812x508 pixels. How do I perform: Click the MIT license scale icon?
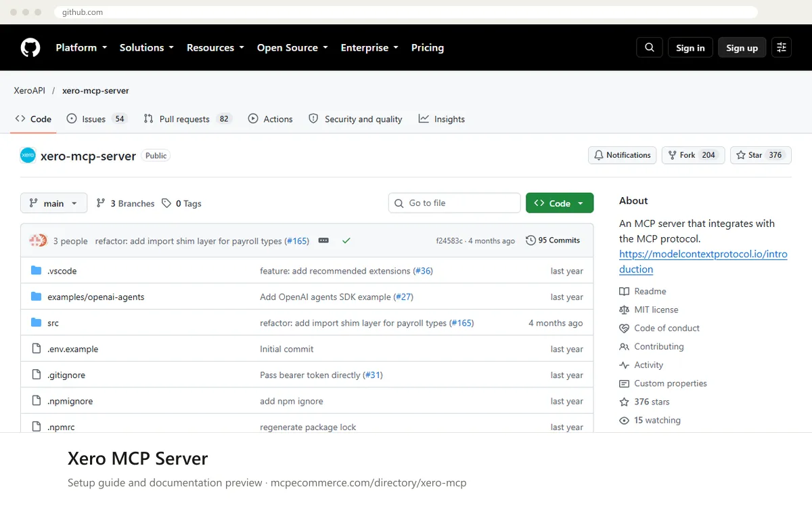tap(624, 310)
